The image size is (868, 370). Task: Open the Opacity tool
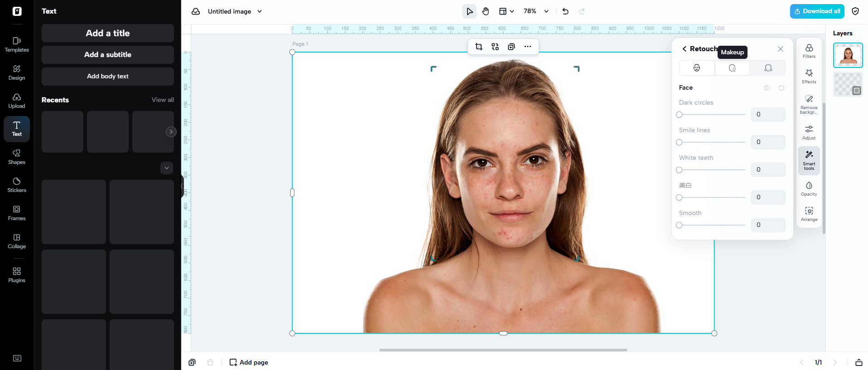[809, 188]
